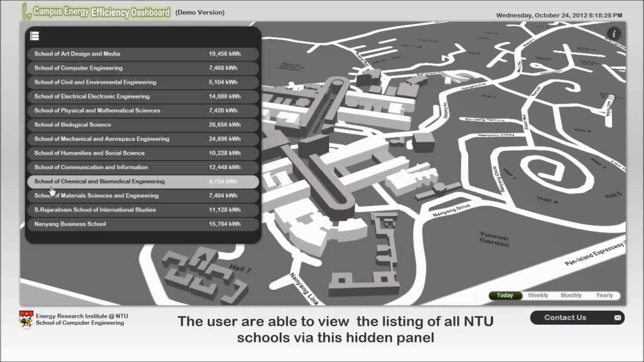
Task: Click the Contact Us envelope icon
Action: click(617, 318)
